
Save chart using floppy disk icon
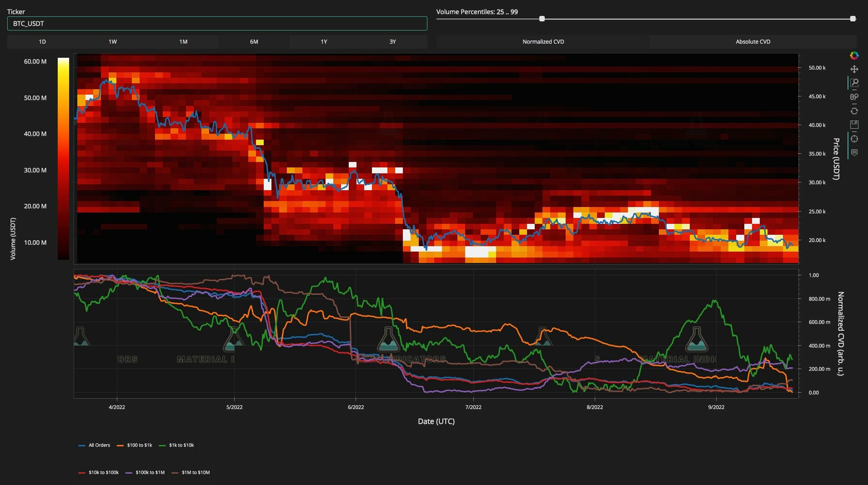854,125
